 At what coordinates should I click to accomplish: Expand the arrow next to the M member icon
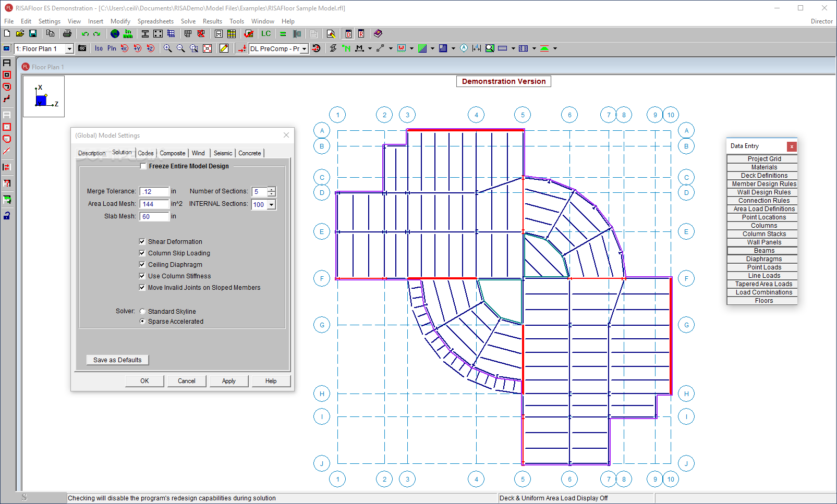[370, 48]
